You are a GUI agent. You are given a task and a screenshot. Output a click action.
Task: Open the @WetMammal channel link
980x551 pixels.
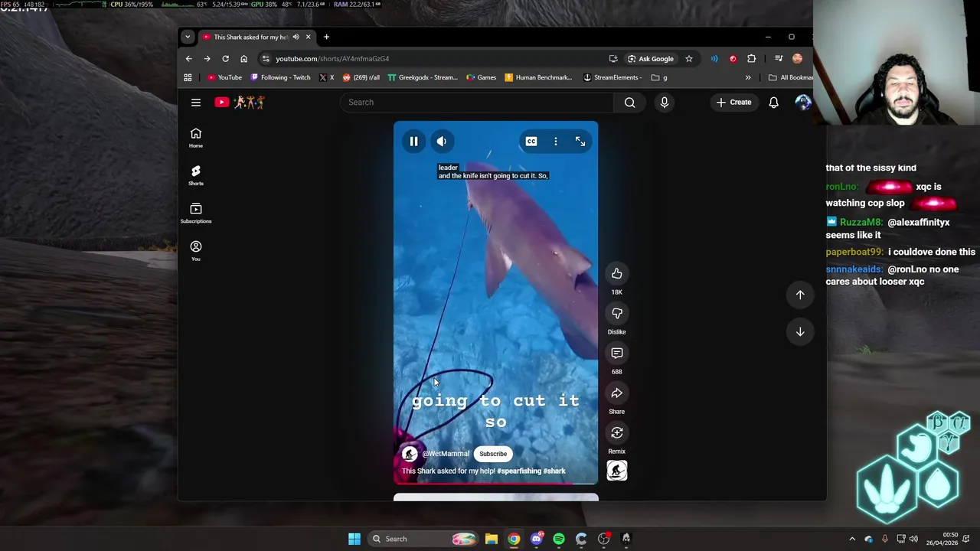(x=446, y=454)
